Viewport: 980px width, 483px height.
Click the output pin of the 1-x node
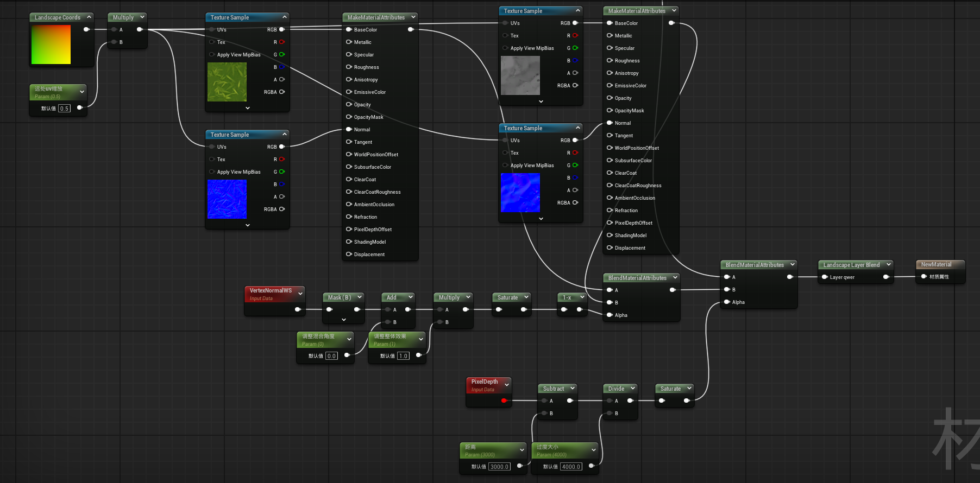click(579, 310)
